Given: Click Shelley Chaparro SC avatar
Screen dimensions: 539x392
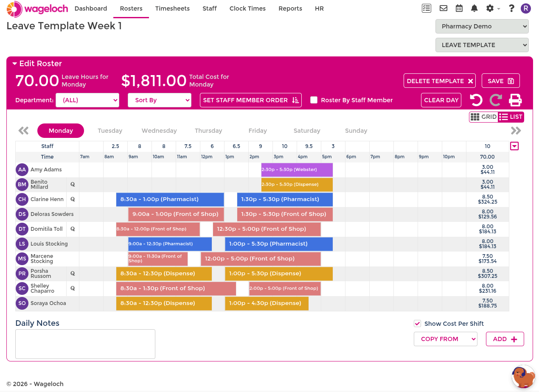Looking at the screenshot, I should 22,288.
